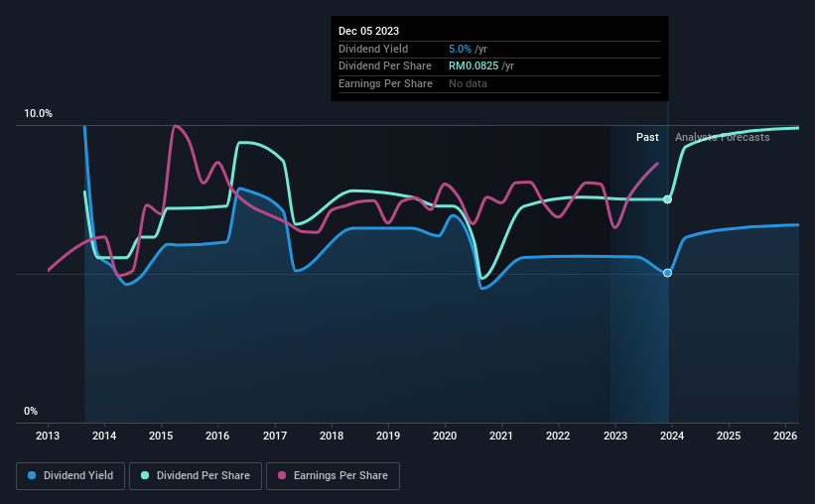Click the 2020 x-axis label
815x504 pixels.
(445, 436)
